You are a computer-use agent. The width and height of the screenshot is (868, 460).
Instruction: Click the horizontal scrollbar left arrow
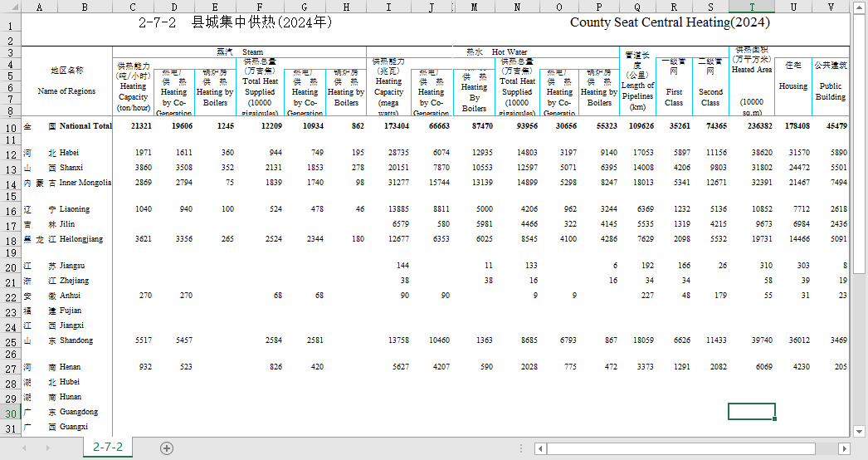pyautogui.click(x=540, y=448)
